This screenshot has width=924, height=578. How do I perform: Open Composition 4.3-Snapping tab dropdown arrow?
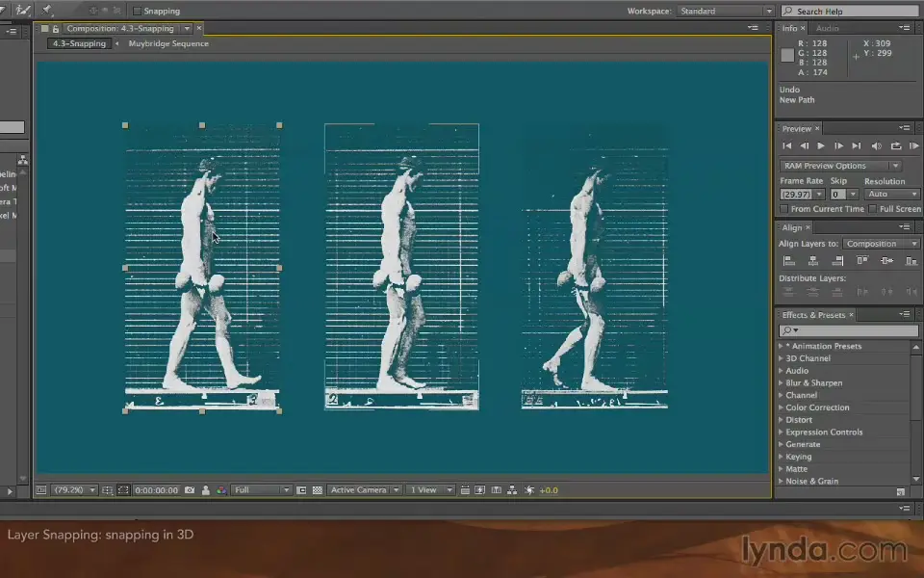coord(187,28)
